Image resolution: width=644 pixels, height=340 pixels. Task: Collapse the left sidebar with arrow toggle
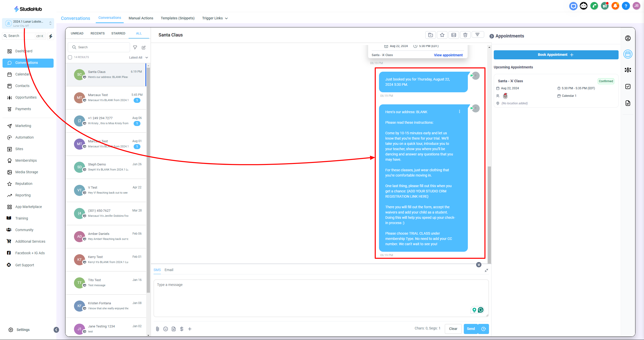pos(56,330)
